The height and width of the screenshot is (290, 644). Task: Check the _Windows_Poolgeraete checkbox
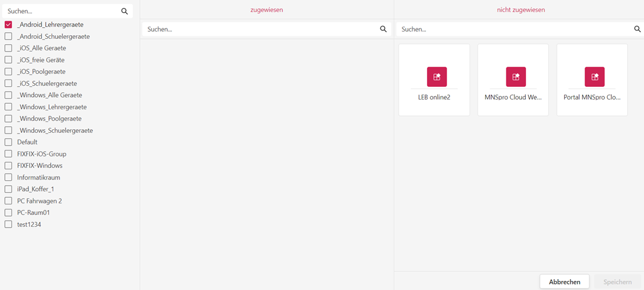(x=8, y=118)
